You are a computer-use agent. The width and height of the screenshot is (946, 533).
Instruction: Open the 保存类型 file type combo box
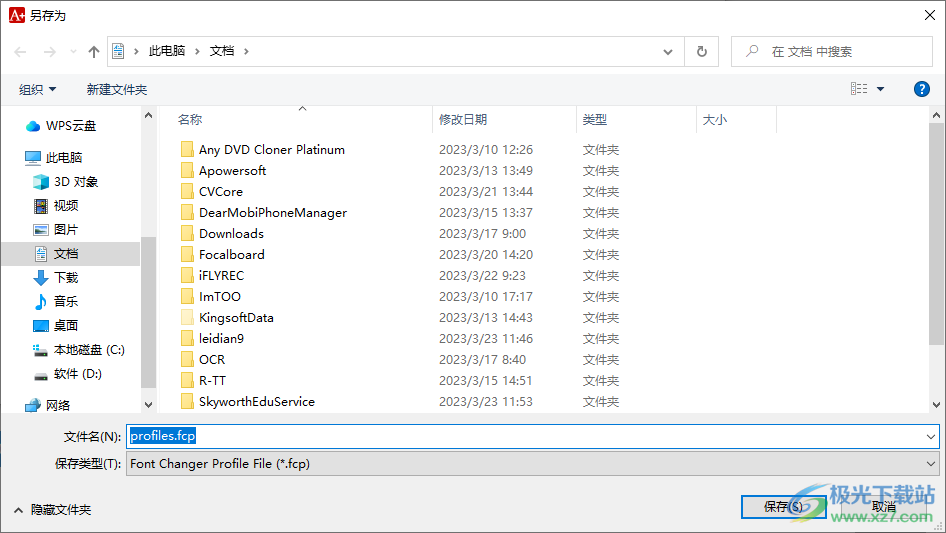point(532,464)
